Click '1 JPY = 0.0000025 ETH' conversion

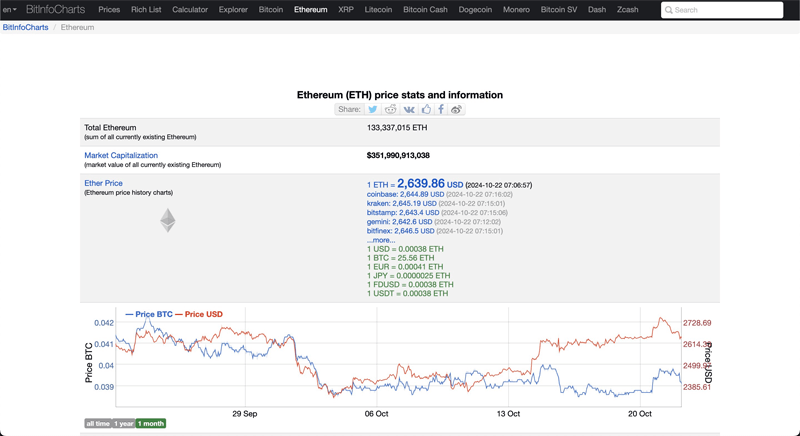pyautogui.click(x=409, y=276)
